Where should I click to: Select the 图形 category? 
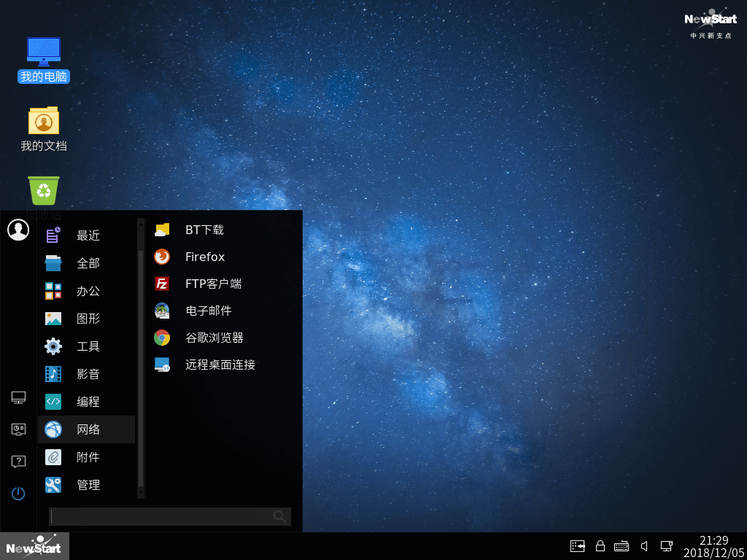86,319
